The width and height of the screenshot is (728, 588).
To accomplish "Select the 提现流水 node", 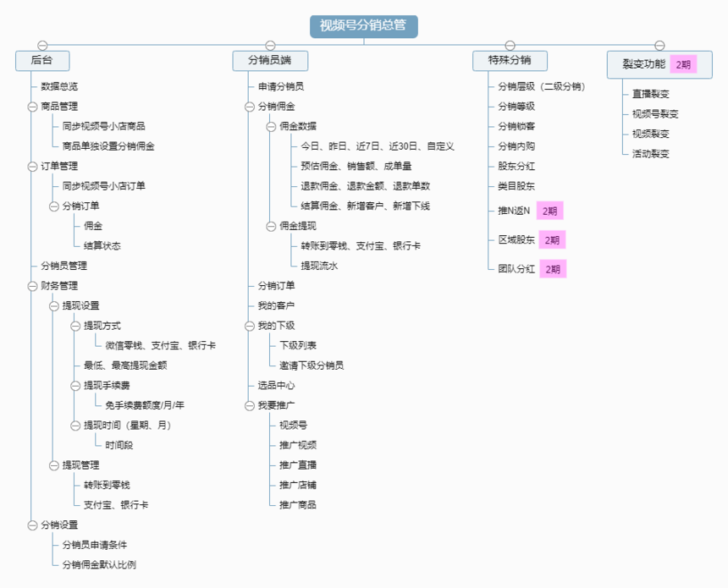I will [319, 266].
